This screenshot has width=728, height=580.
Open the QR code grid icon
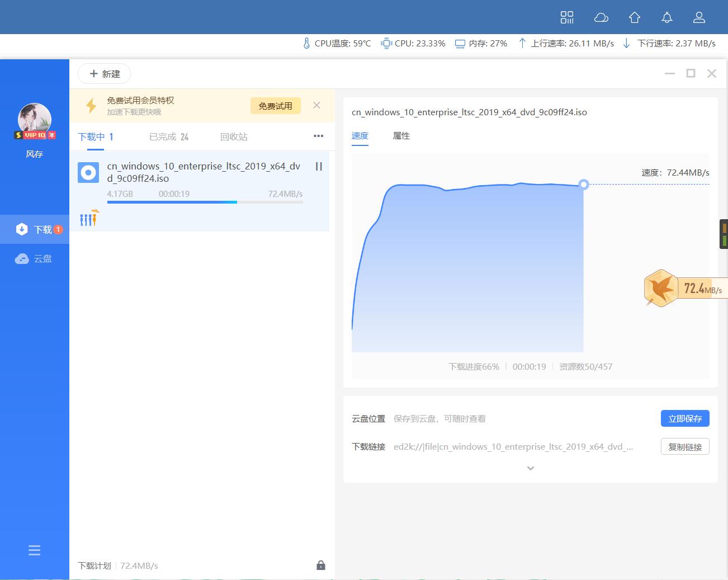point(567,17)
